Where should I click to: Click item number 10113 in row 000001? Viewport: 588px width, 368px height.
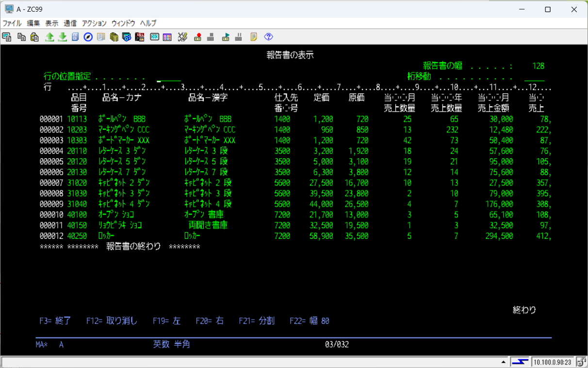pyautogui.click(x=77, y=119)
